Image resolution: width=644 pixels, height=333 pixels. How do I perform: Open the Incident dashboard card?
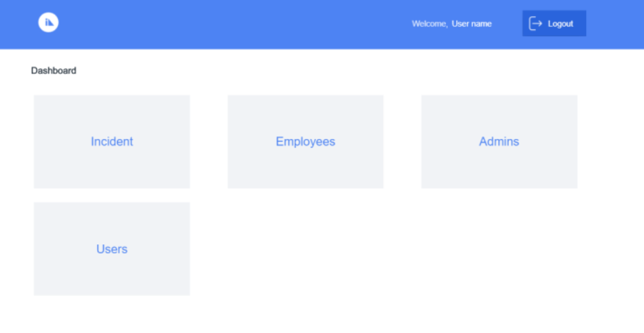[112, 142]
